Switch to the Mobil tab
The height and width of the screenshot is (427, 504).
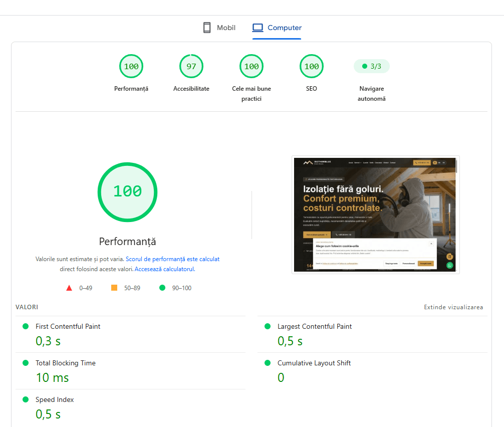(x=219, y=28)
